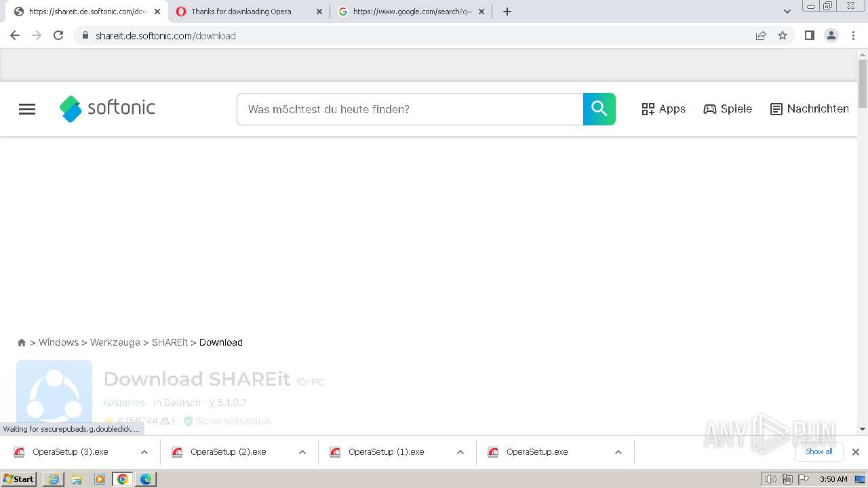Bookmark this page with the star icon
The height and width of the screenshot is (488, 868).
tap(783, 35)
